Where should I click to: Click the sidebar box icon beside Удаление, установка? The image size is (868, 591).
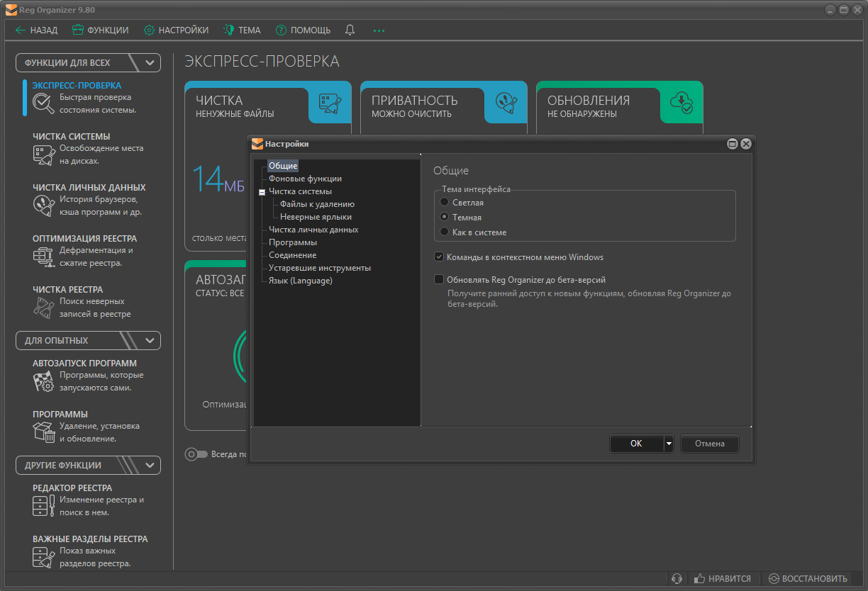pos(43,432)
